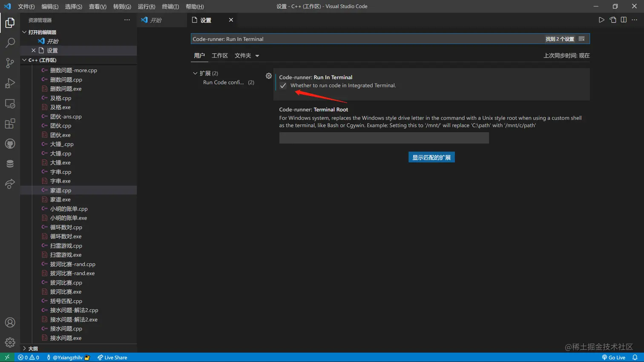Open Remote Explorer icon
The width and height of the screenshot is (644, 362).
(x=10, y=103)
